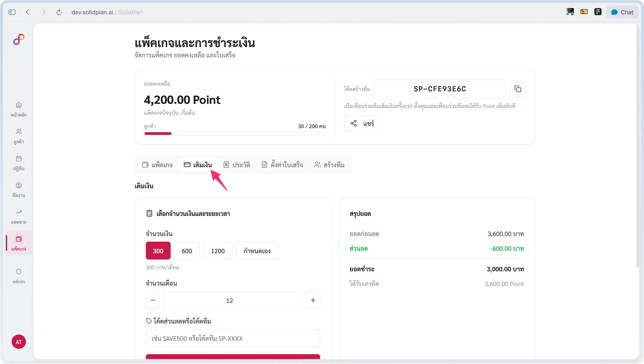
Task: Switch to ตั้งค่าใบเสร็จ receipt settings tab
Action: (282, 165)
